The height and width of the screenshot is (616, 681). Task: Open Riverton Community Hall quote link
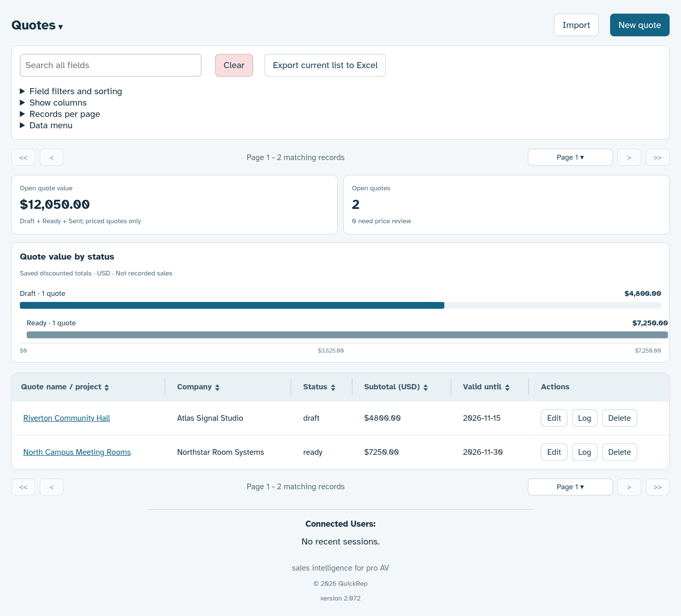tap(67, 418)
